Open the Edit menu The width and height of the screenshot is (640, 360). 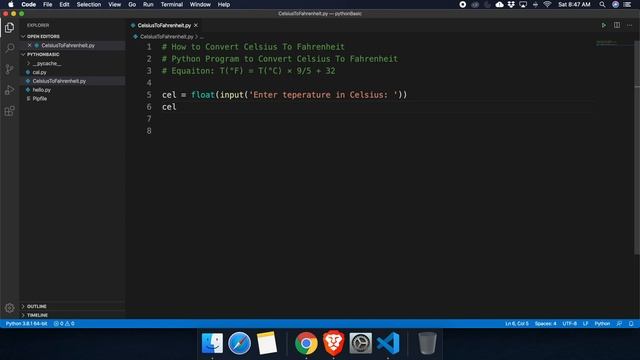[x=64, y=4]
